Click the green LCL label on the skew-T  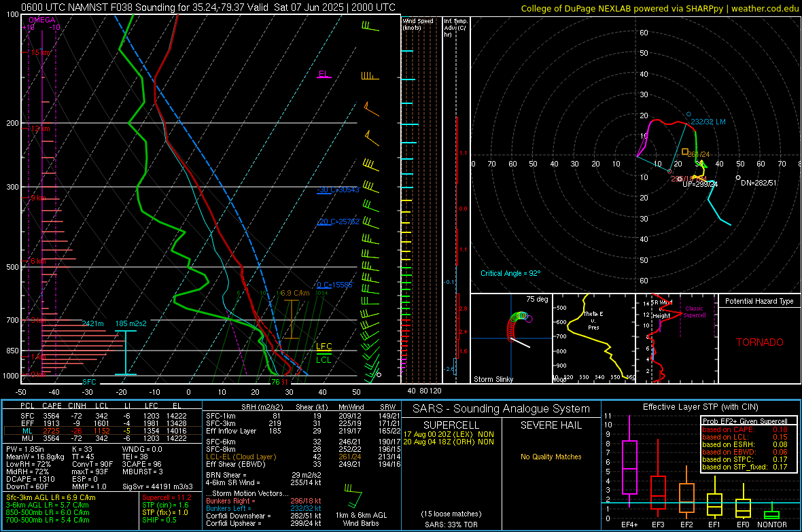[324, 359]
